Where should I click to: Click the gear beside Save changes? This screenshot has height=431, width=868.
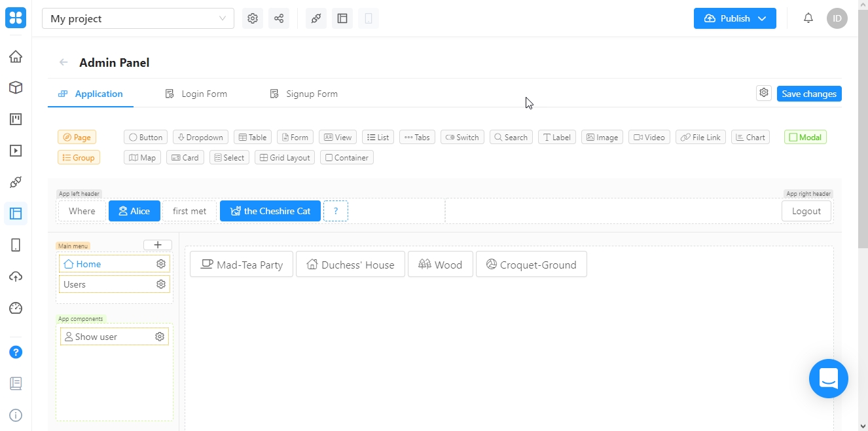763,93
